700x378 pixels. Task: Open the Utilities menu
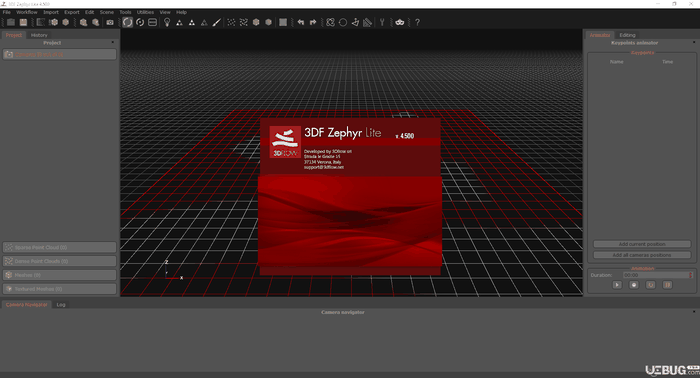click(x=146, y=12)
